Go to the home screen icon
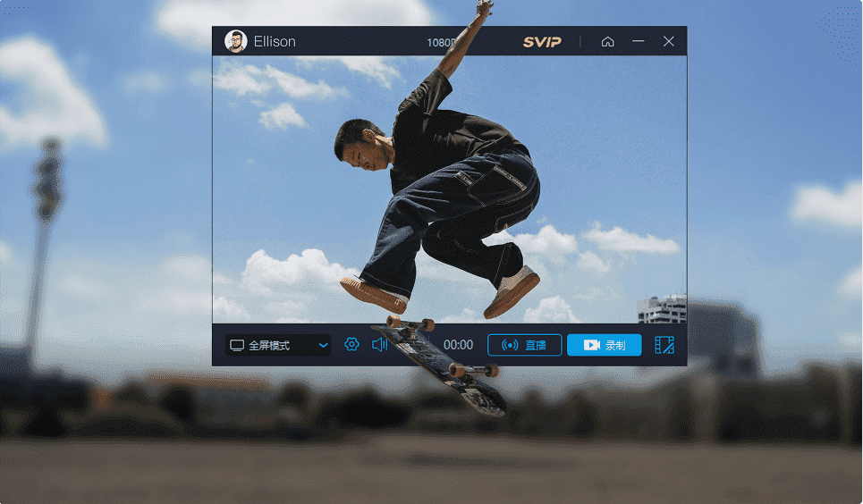The width and height of the screenshot is (863, 504). pyautogui.click(x=607, y=42)
